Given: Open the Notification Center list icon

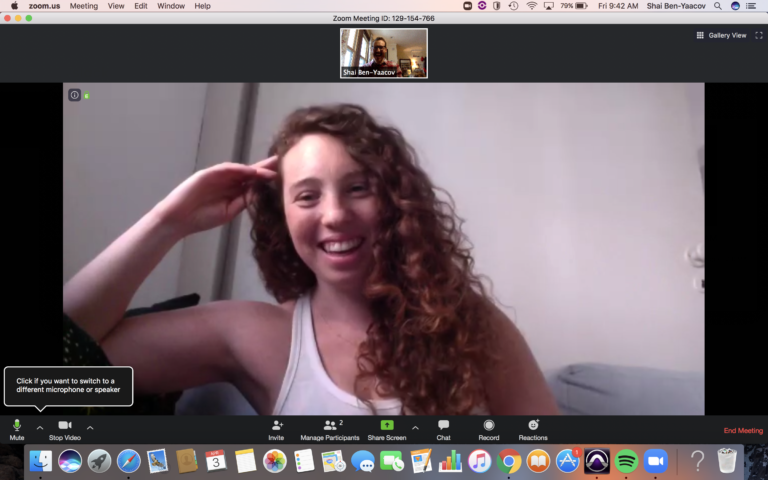Looking at the screenshot, I should (751, 6).
